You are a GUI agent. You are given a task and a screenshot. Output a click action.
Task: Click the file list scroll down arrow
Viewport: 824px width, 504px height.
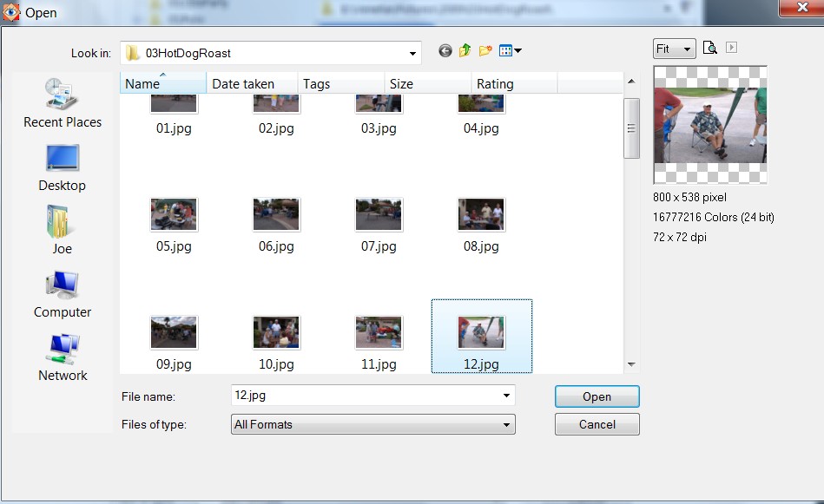click(x=631, y=364)
